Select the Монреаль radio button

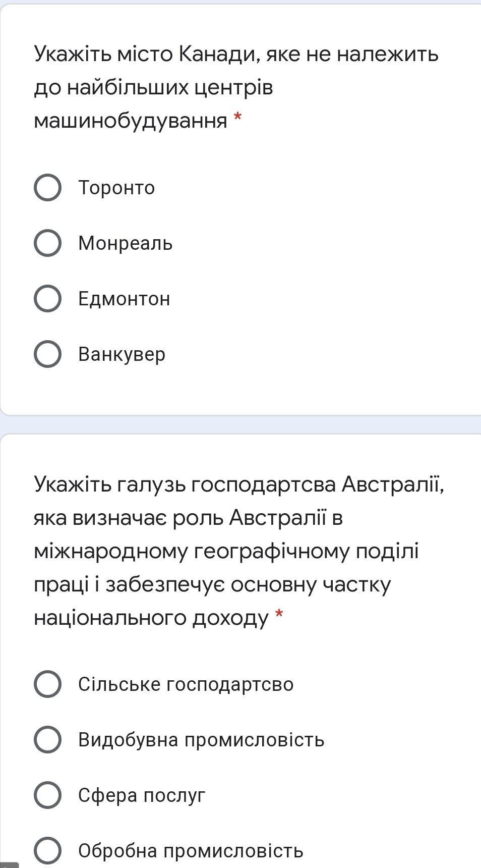(x=48, y=243)
